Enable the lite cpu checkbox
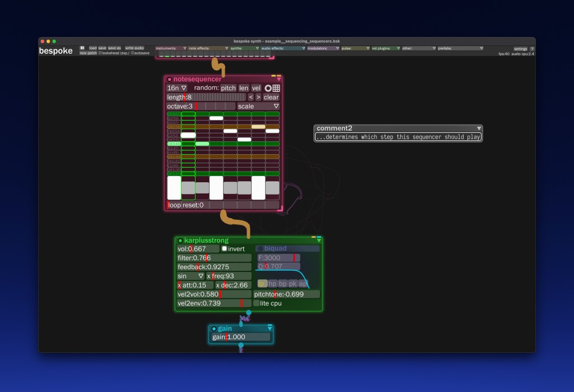Viewport: 574px width, 392px height. [x=257, y=303]
